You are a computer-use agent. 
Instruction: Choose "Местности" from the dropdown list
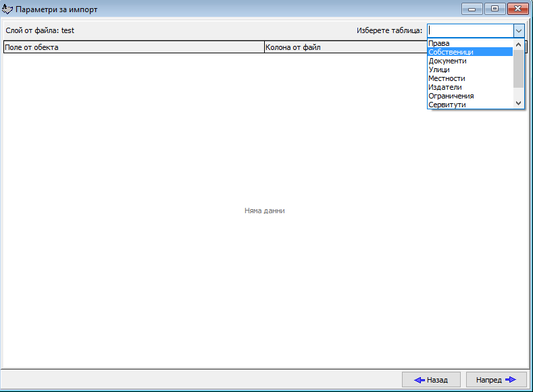coord(447,78)
